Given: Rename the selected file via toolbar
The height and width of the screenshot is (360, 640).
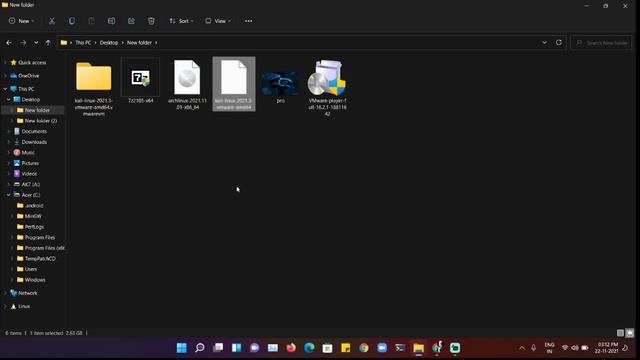Looking at the screenshot, I should pos(111,21).
